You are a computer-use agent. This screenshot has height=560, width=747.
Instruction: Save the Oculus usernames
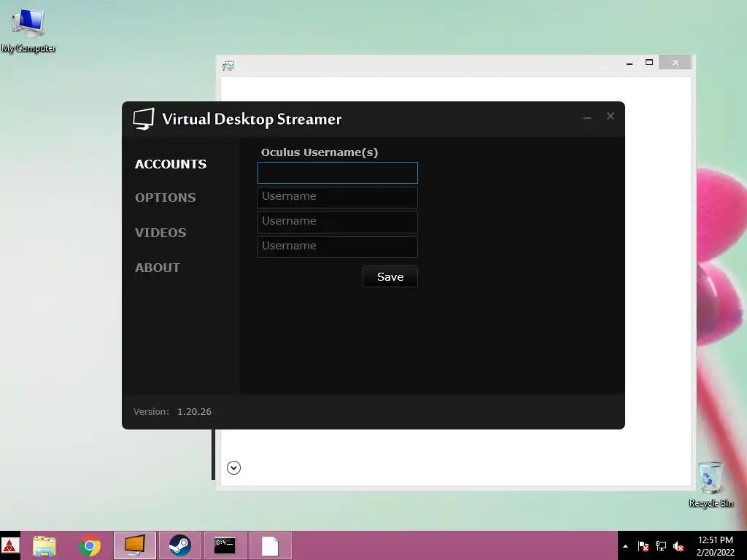(390, 276)
